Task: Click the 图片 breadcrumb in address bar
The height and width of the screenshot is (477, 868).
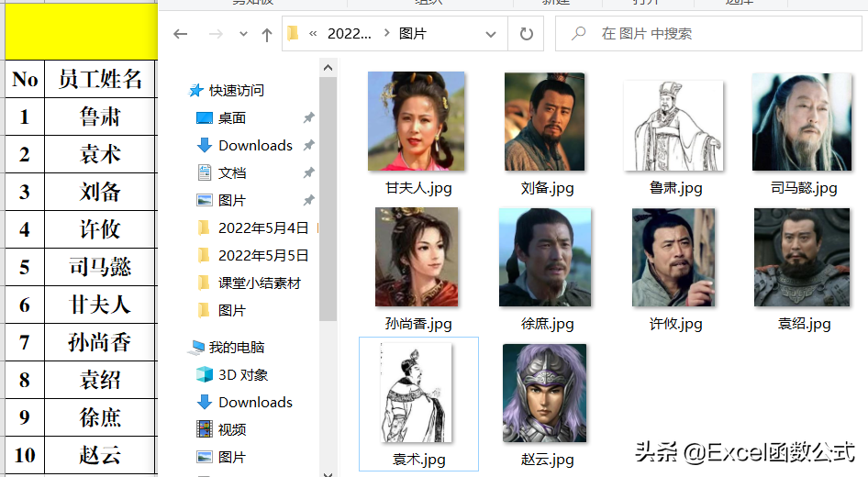Action: pyautogui.click(x=412, y=34)
